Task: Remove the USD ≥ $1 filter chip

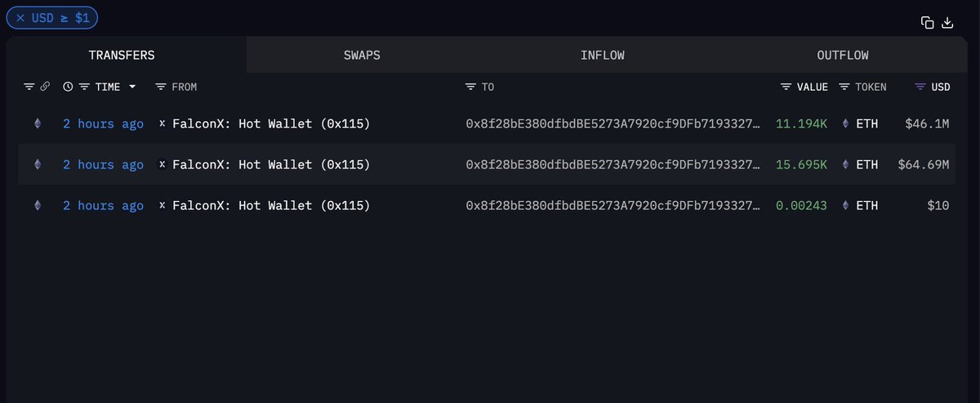Action: (20, 17)
